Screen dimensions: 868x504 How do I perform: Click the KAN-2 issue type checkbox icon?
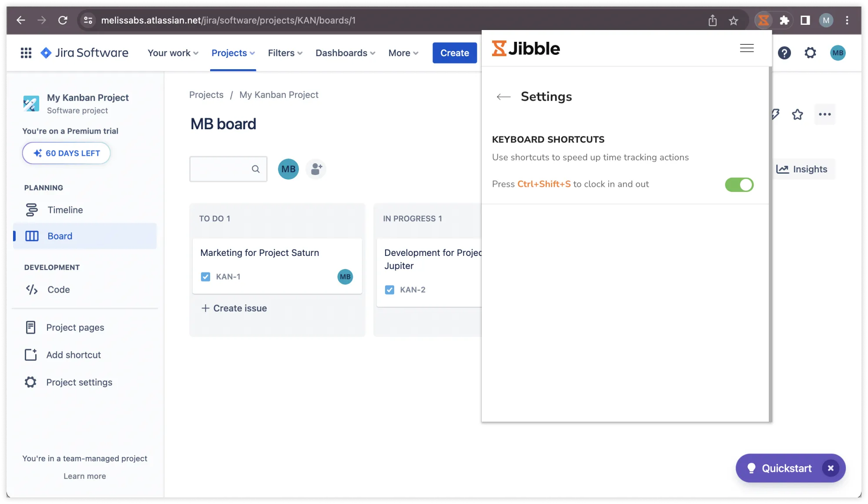pos(389,290)
